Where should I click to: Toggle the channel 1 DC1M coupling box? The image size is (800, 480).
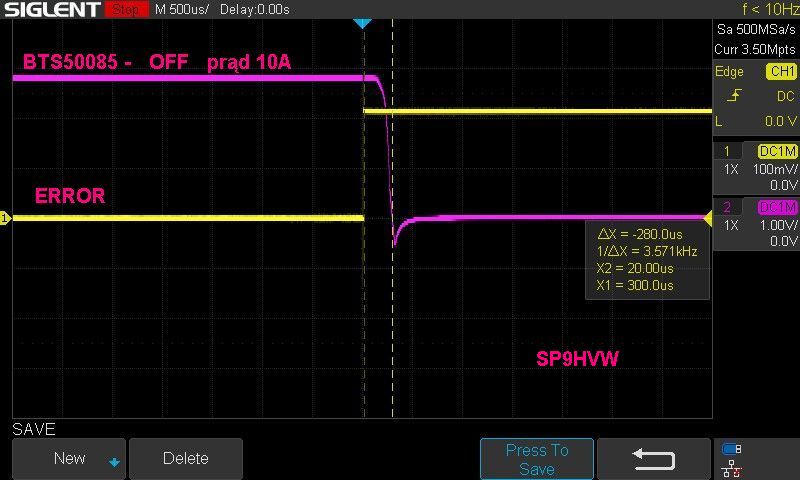[778, 151]
